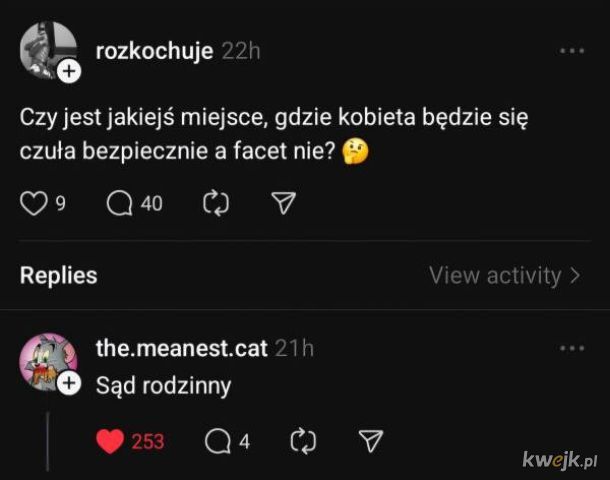The width and height of the screenshot is (610, 480).
Task: Open more options for the.meanest.cat reply
Action: tap(572, 348)
